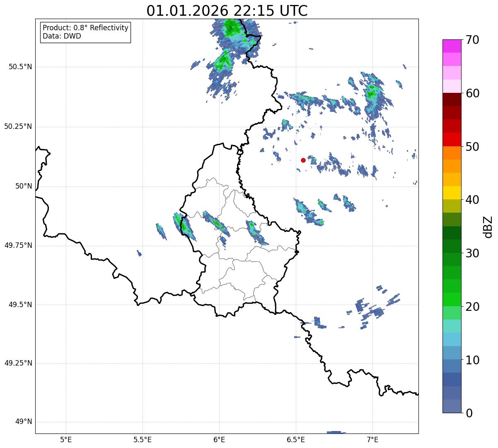Click the 5°E longitude label
This screenshot has height=448, width=498.
(66, 439)
